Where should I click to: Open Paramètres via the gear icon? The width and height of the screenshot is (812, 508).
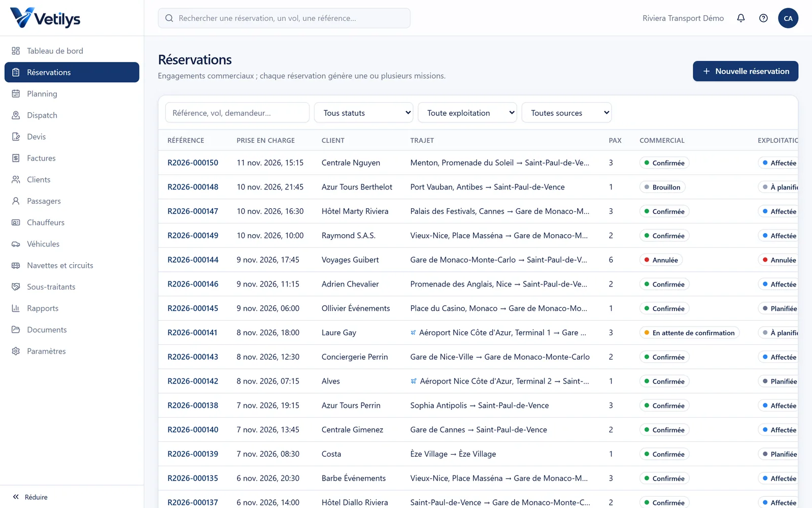(16, 351)
